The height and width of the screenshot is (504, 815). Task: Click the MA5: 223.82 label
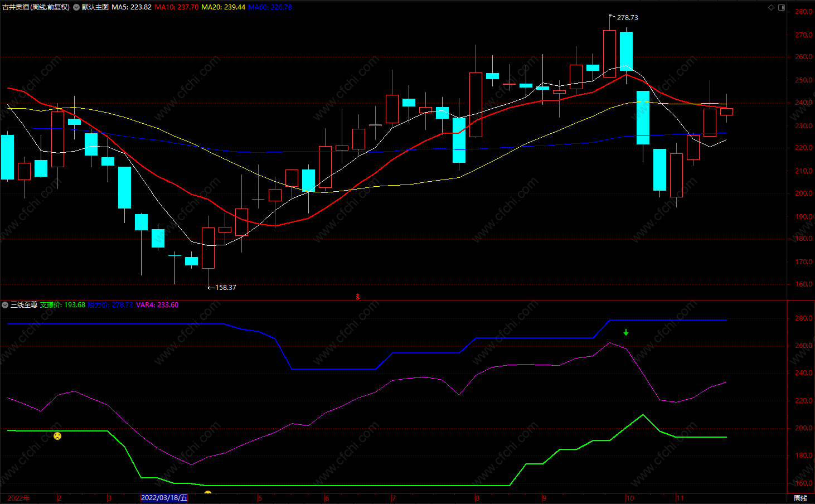(132, 7)
